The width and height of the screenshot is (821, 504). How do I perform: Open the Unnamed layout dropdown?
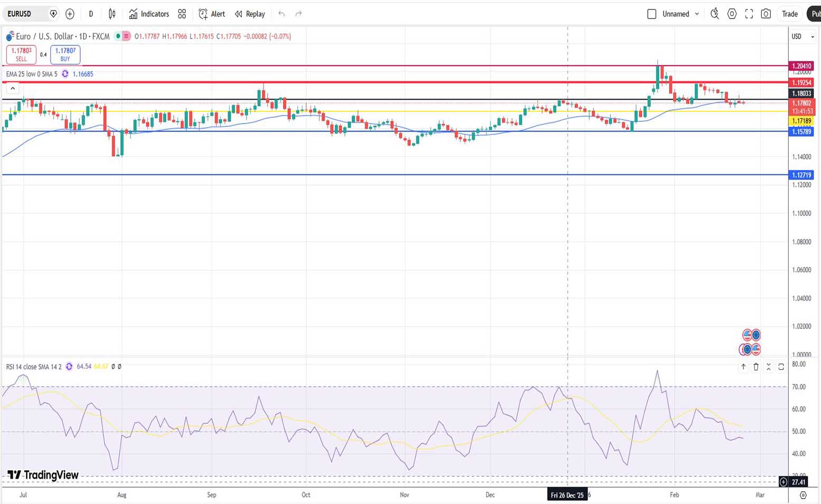pyautogui.click(x=697, y=14)
